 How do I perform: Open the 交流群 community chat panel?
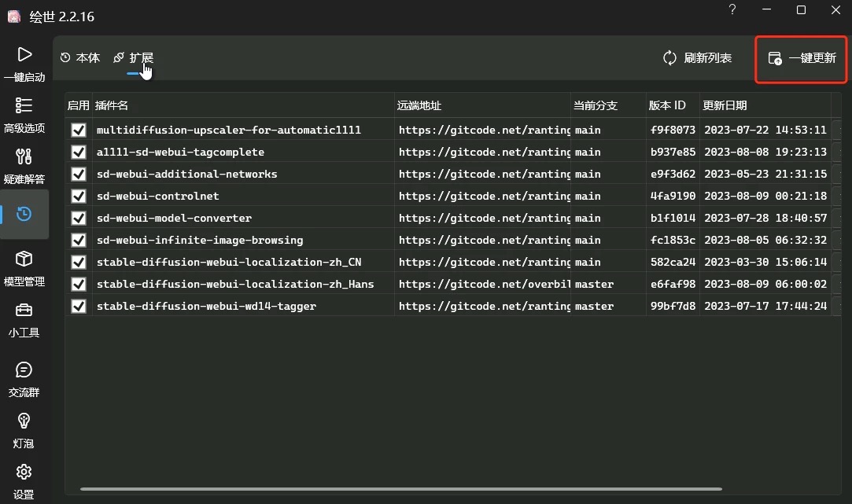[24, 380]
